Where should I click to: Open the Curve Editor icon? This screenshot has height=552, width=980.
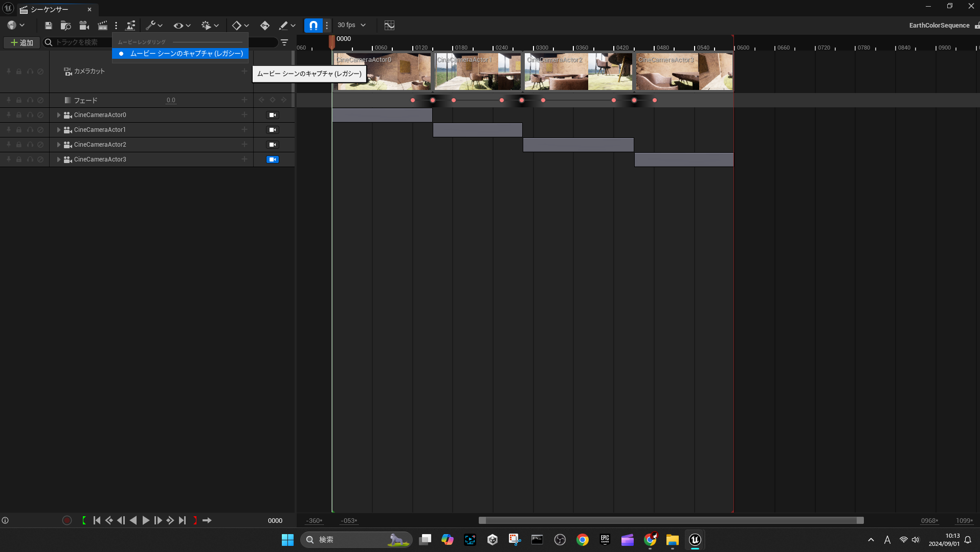pyautogui.click(x=389, y=26)
